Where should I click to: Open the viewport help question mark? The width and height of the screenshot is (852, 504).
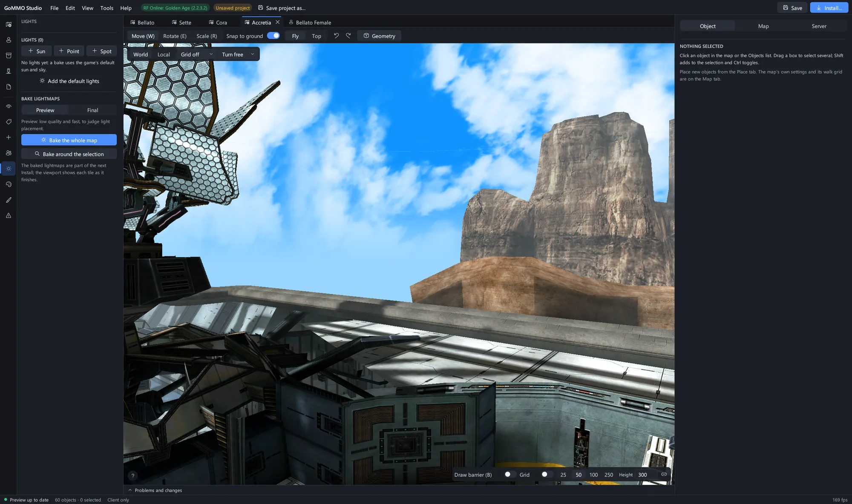[x=133, y=476]
